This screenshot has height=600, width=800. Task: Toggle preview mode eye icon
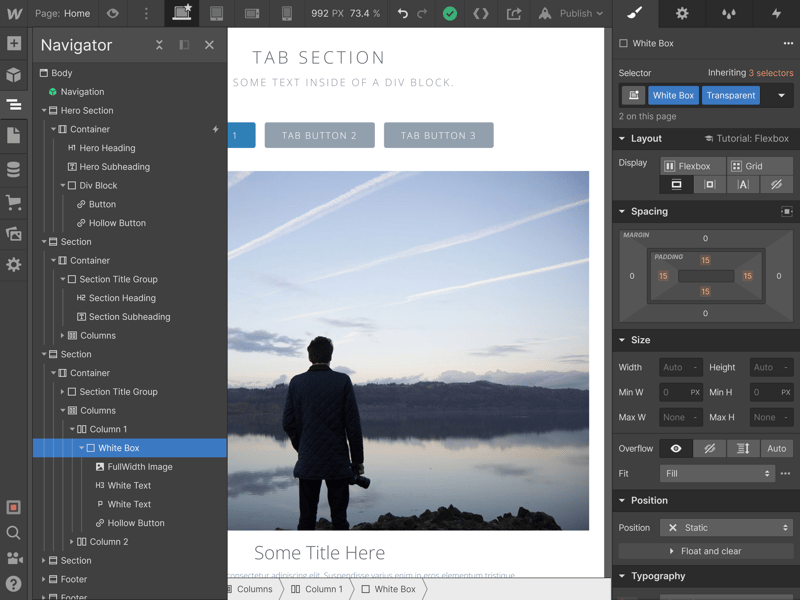[112, 14]
